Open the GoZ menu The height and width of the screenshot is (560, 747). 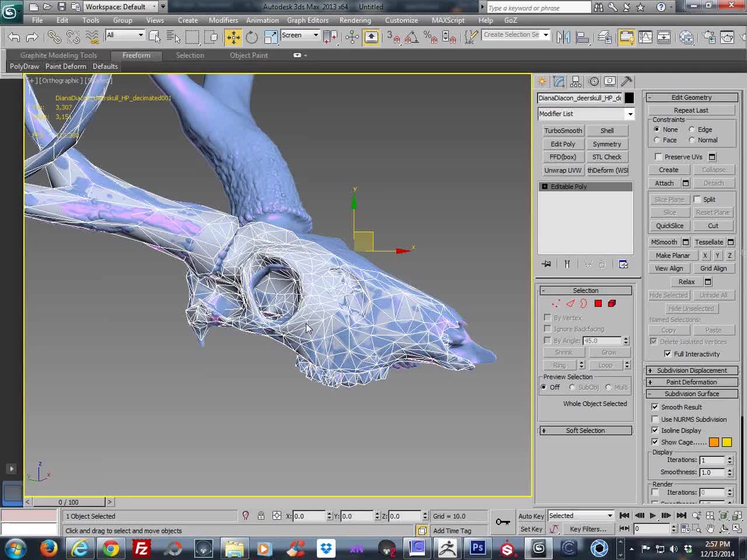pos(511,20)
